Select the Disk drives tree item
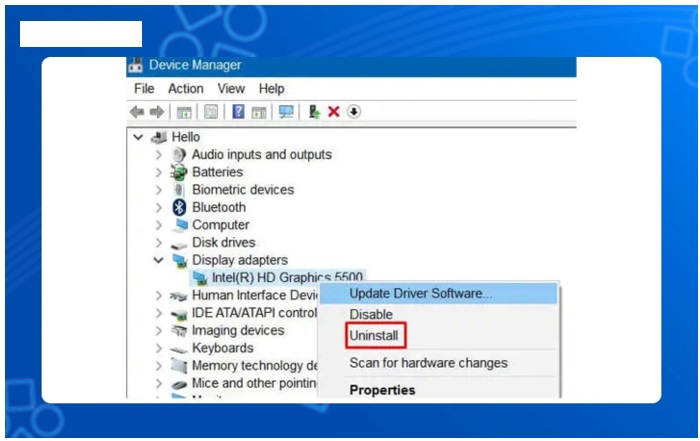This screenshot has width=700, height=441. pyautogui.click(x=223, y=242)
